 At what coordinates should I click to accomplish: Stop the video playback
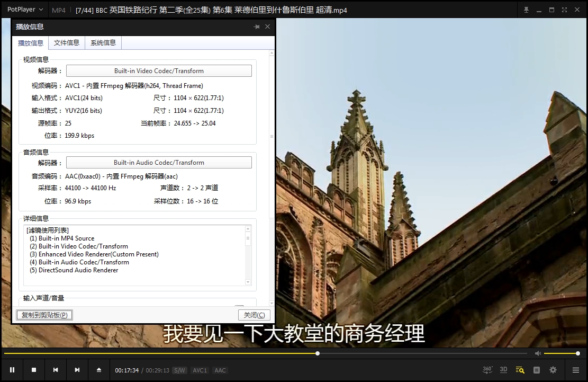point(34,370)
